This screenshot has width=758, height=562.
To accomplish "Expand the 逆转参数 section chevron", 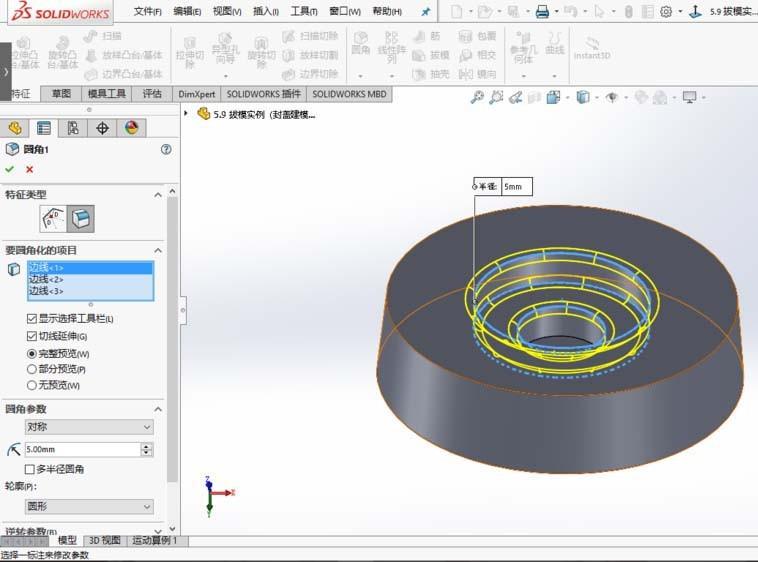I will (158, 531).
